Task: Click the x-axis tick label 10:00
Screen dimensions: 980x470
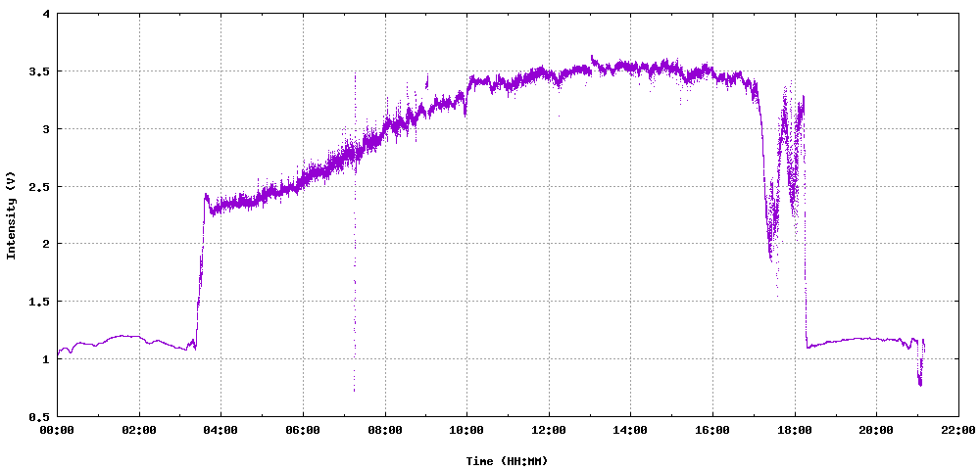Action: coord(466,430)
